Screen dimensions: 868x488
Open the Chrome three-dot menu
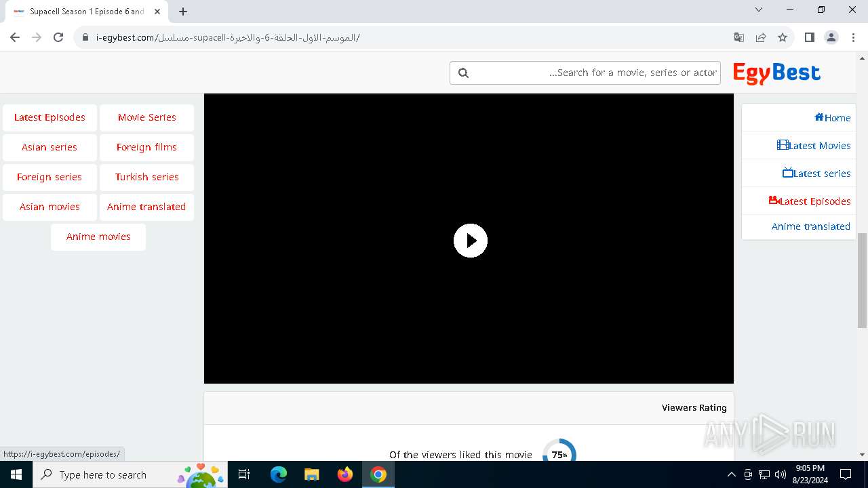tap(853, 37)
